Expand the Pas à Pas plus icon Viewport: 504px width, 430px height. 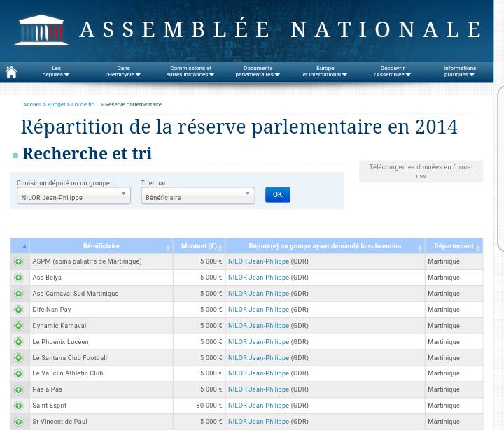(19, 389)
